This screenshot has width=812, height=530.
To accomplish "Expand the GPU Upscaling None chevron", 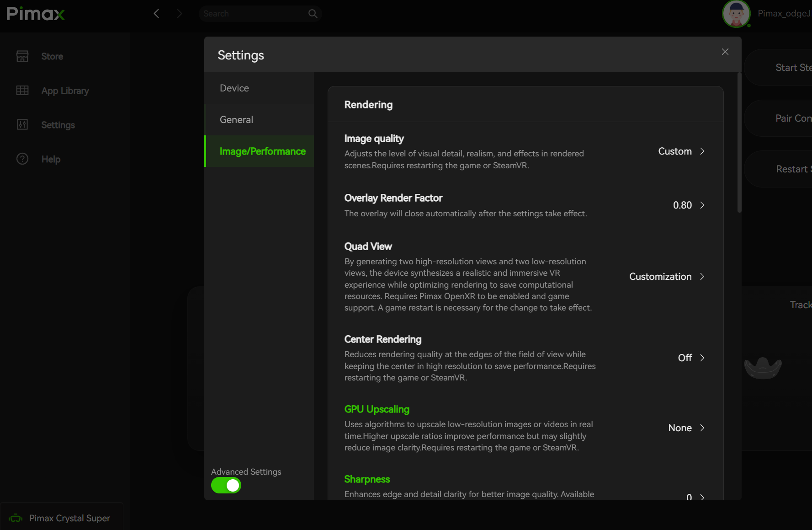I will pos(702,428).
